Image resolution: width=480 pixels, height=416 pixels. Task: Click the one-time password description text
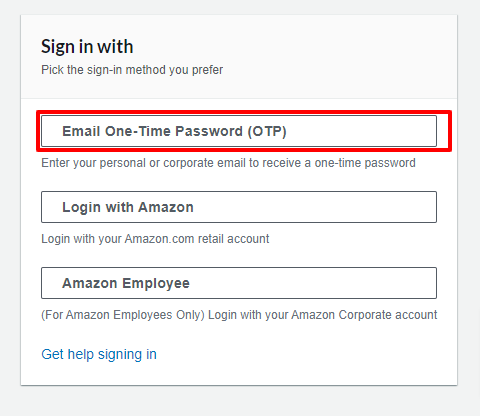228,163
